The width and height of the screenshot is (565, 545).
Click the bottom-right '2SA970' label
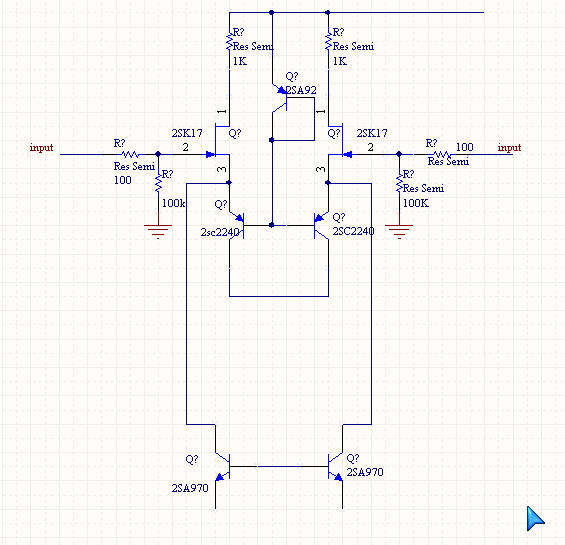click(x=365, y=472)
